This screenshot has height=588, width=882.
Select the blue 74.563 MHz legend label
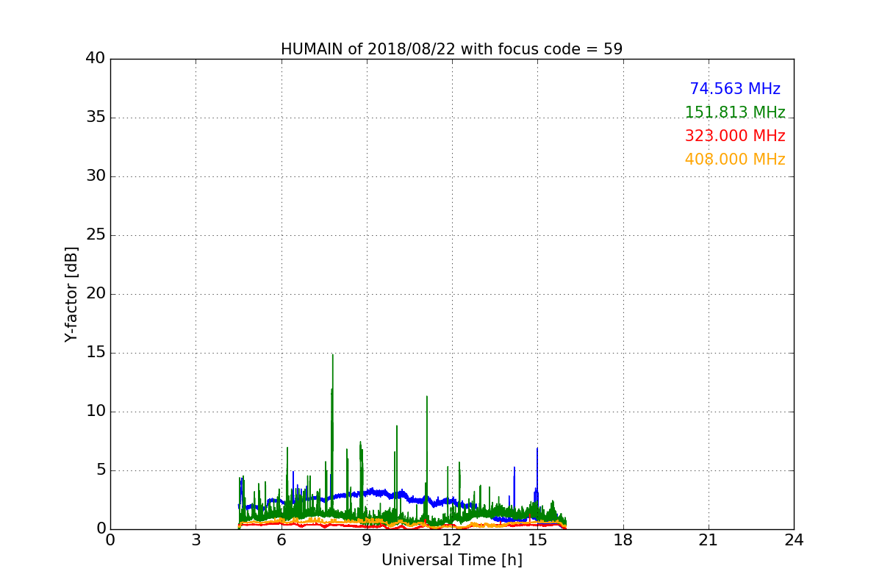point(735,89)
